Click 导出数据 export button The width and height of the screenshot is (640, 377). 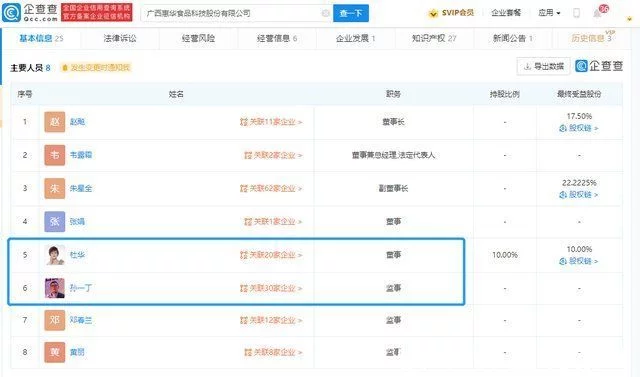point(543,66)
